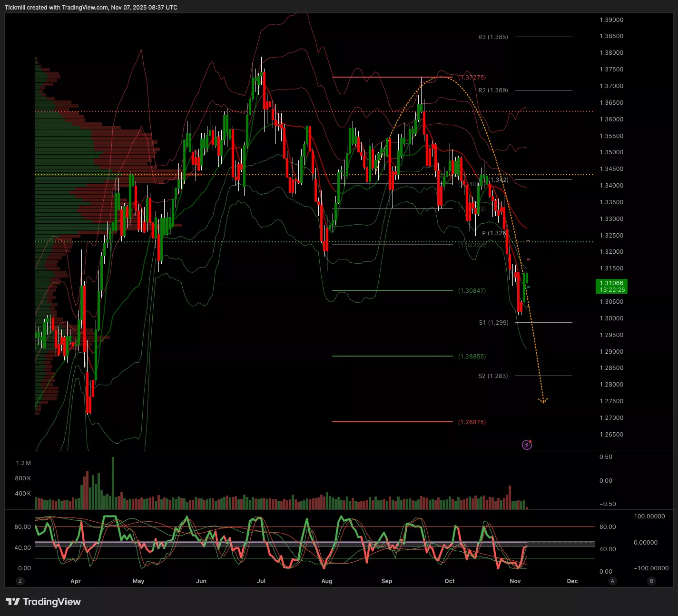Toggle auto scale A button
Viewport: 678px width, 616px height.
(612, 581)
